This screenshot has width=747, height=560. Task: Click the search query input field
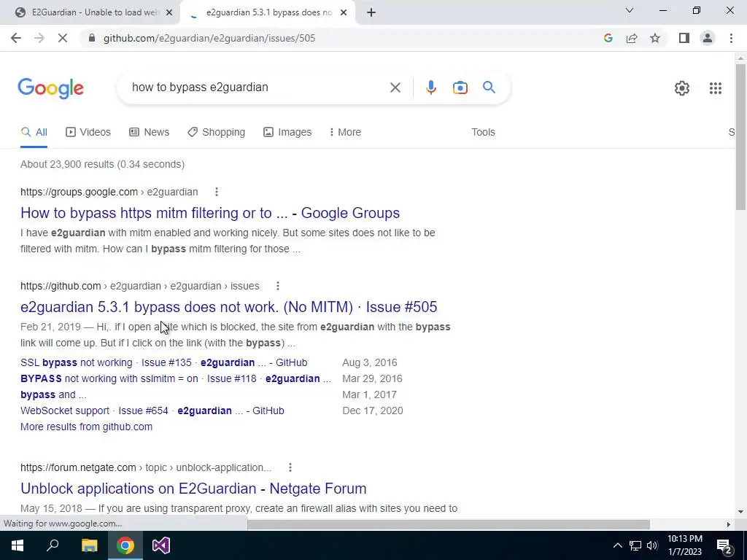(258, 87)
